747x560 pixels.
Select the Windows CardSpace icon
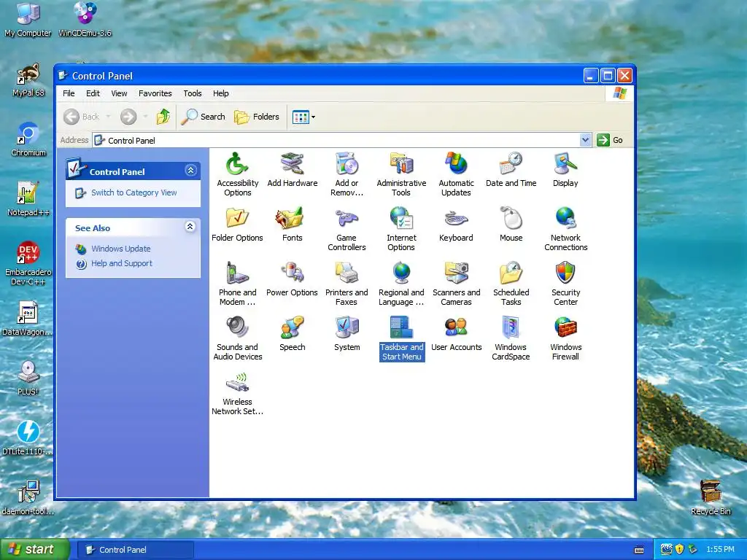511,338
